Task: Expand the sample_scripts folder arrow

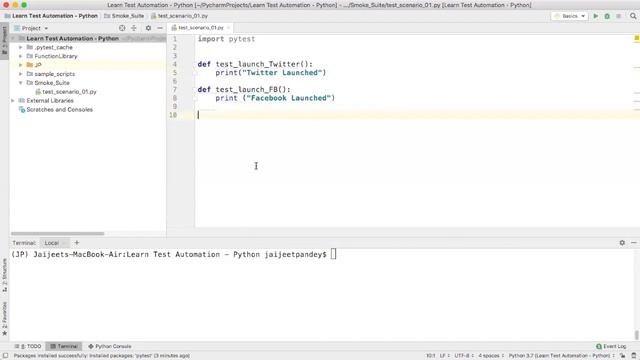Action: pos(20,74)
